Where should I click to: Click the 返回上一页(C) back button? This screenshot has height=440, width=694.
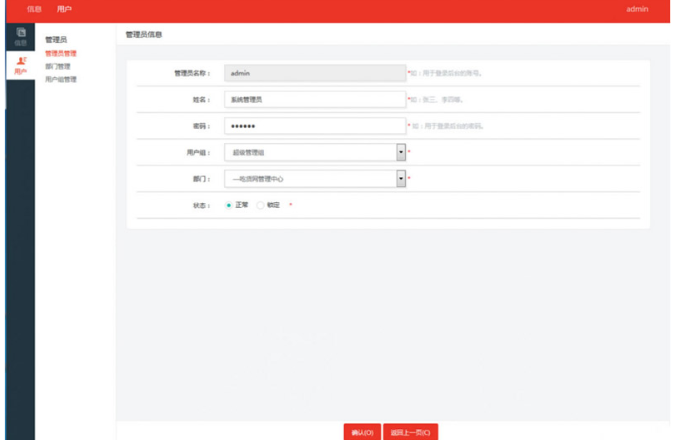410,432
